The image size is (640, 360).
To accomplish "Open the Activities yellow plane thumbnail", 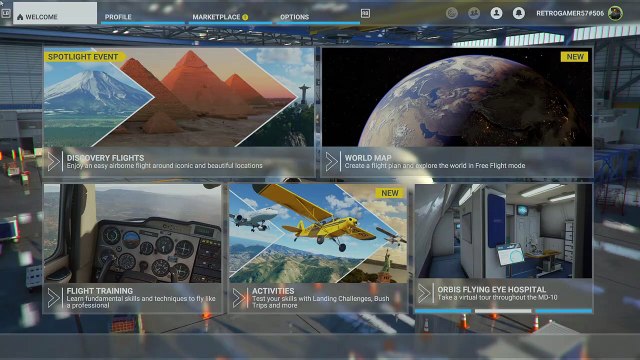I will coord(318,233).
